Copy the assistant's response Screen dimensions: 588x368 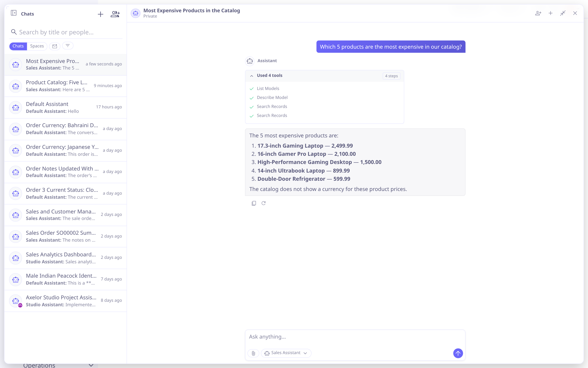click(x=254, y=203)
